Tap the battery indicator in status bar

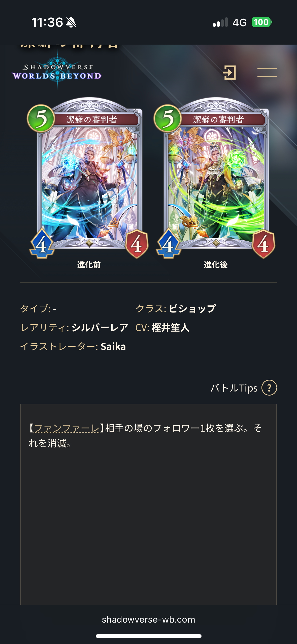(x=262, y=22)
